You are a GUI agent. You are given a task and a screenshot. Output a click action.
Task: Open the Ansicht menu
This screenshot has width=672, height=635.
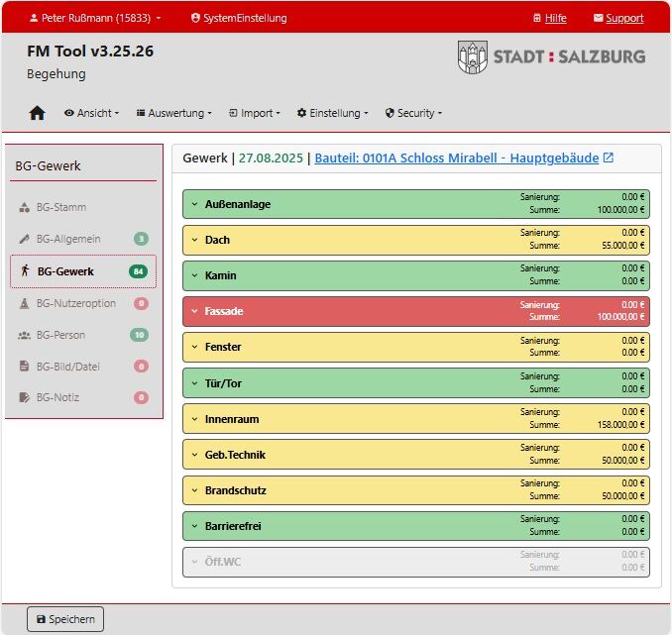click(x=92, y=113)
